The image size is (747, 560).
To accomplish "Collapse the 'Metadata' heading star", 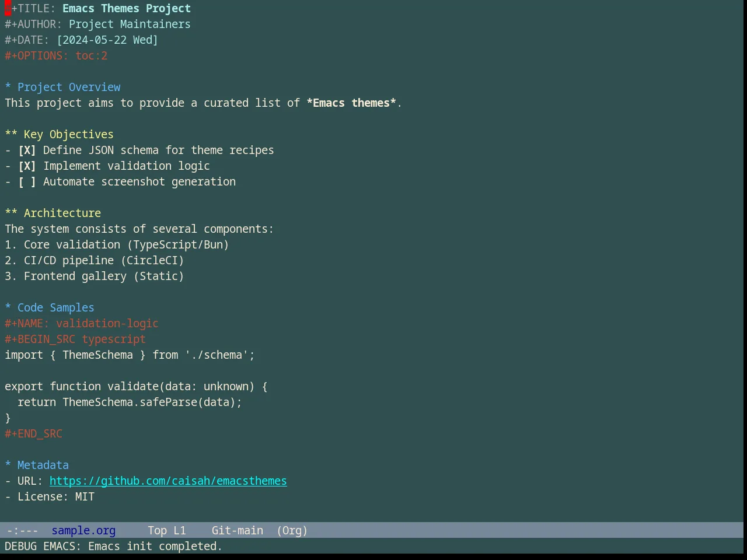I will click(8, 465).
